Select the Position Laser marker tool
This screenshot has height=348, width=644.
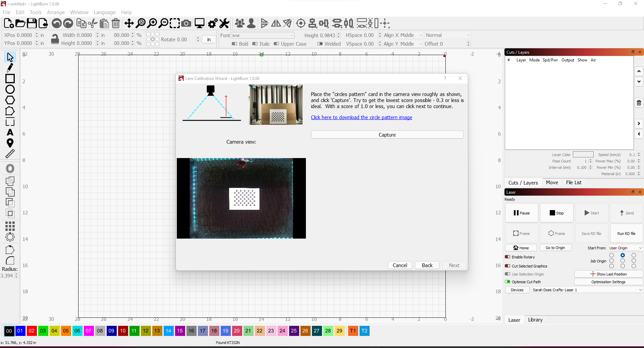click(10, 143)
